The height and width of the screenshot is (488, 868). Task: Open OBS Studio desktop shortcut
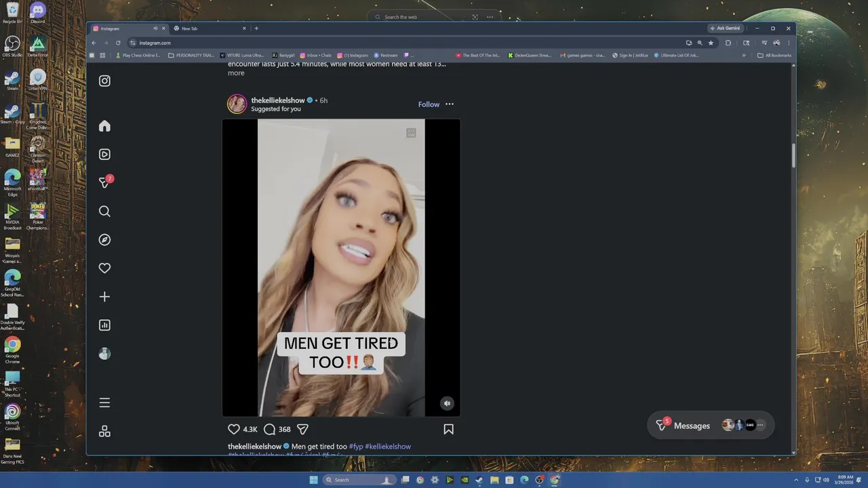12,46
